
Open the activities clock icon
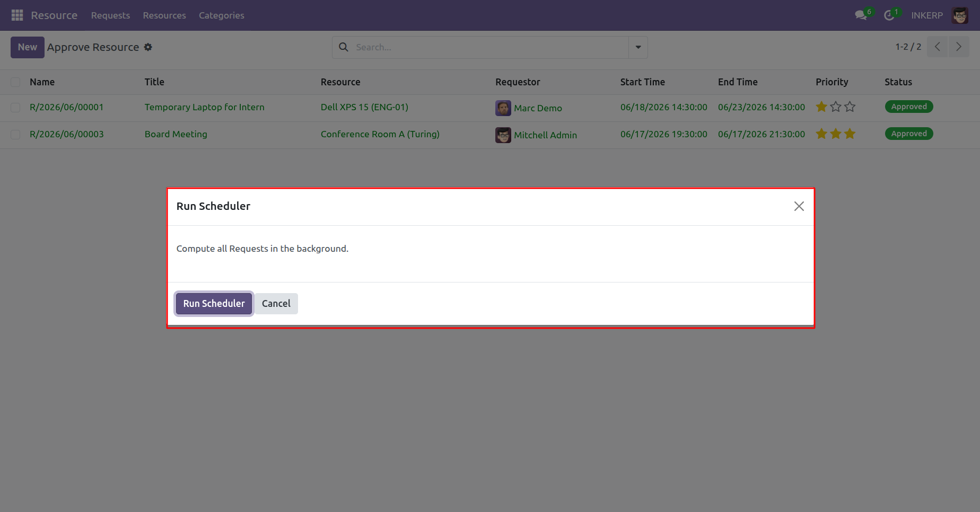(x=889, y=15)
